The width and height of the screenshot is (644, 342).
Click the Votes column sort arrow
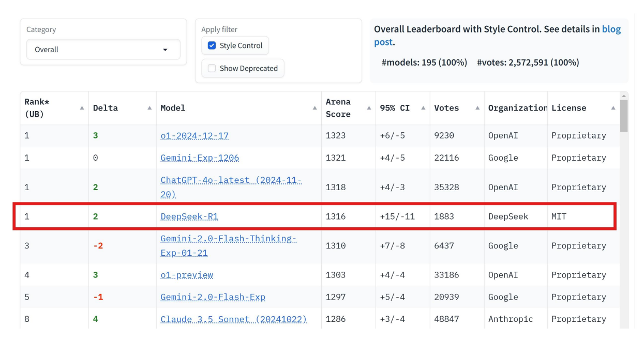click(x=477, y=108)
